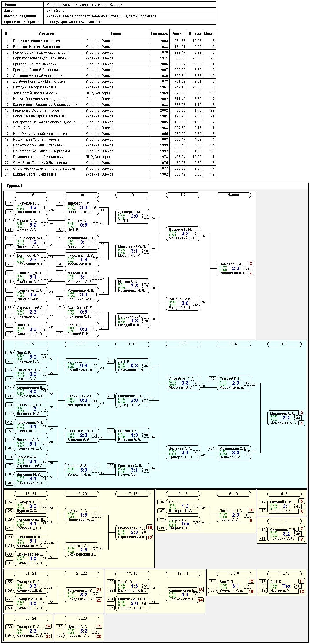Select the Место column header
Screen dimensions: 310x644
pyautogui.click(x=209, y=34)
